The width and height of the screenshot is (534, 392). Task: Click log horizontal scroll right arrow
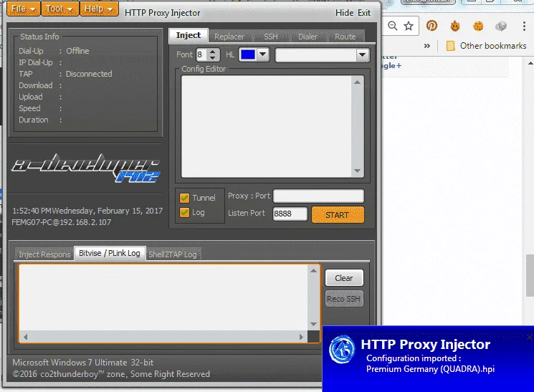tap(301, 337)
